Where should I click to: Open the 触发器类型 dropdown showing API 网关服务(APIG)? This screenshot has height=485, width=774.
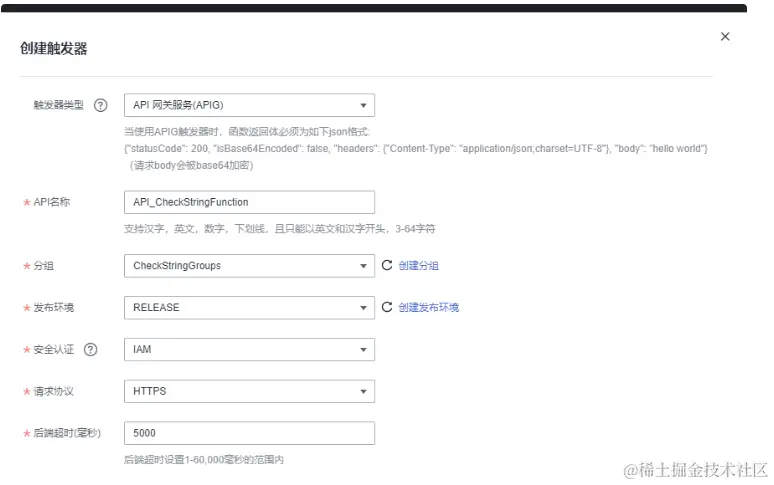click(249, 105)
